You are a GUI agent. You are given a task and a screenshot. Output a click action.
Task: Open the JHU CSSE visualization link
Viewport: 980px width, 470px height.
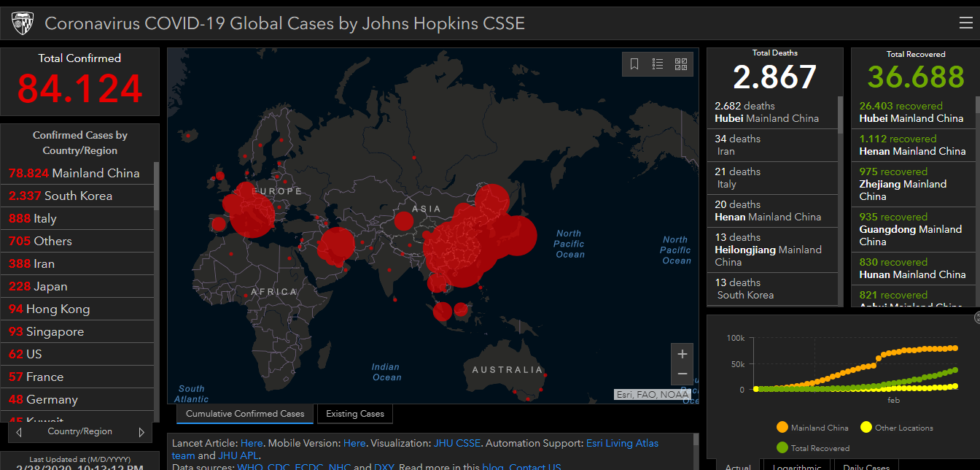[457, 443]
